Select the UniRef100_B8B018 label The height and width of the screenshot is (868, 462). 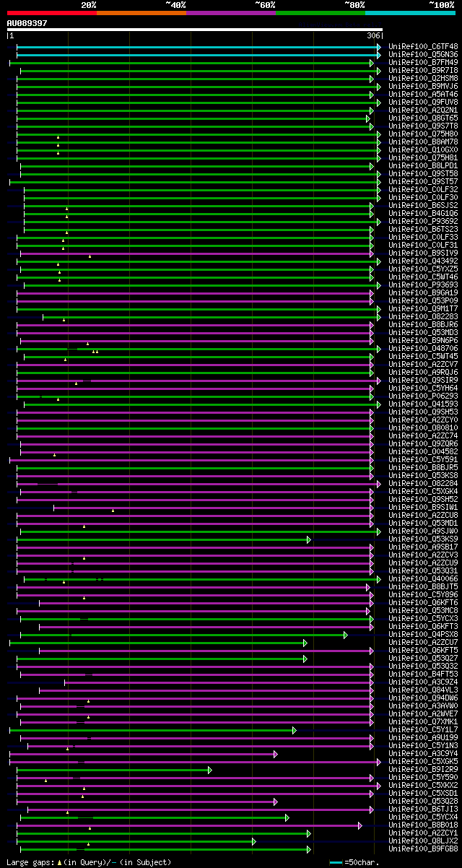point(423,825)
